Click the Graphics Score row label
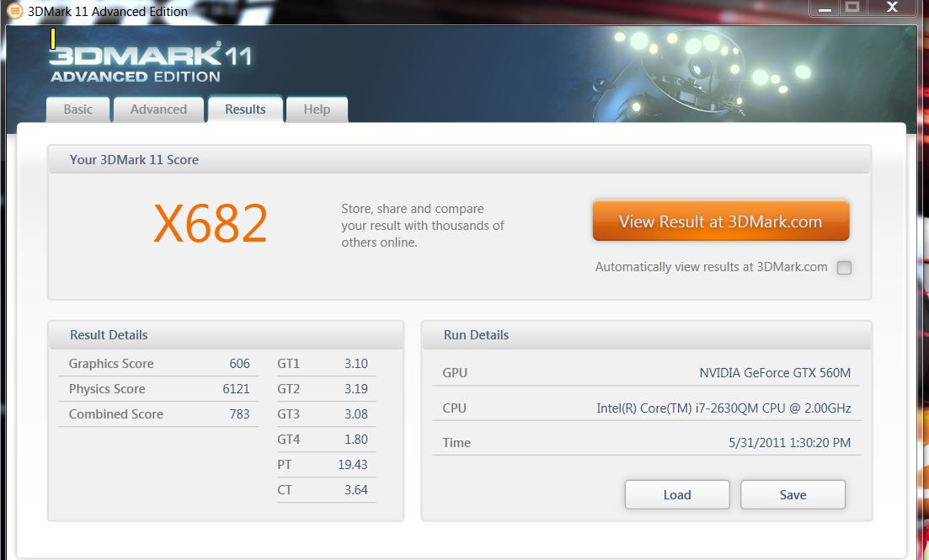Viewport: 929px width, 560px height. pyautogui.click(x=111, y=364)
